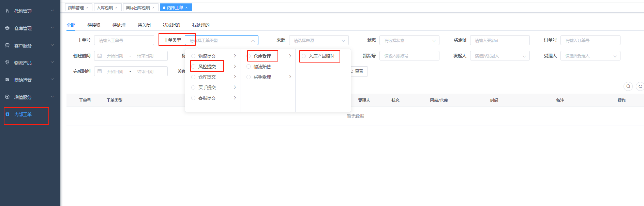
Task: Click the 工单号 input field
Action: click(x=124, y=40)
